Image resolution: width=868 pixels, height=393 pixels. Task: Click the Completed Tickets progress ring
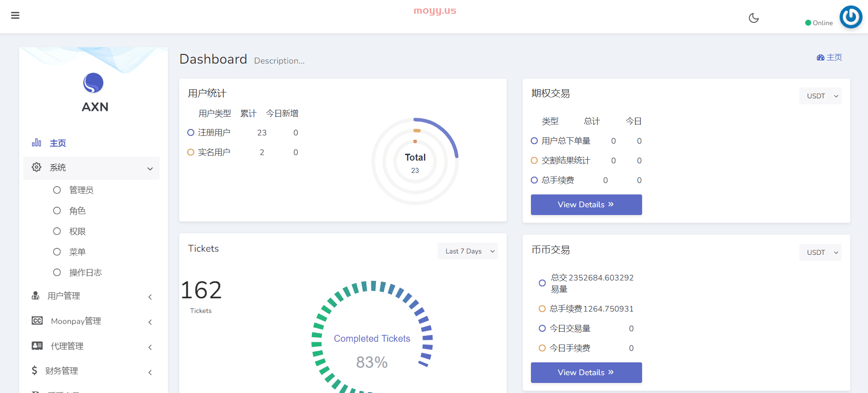tap(372, 337)
